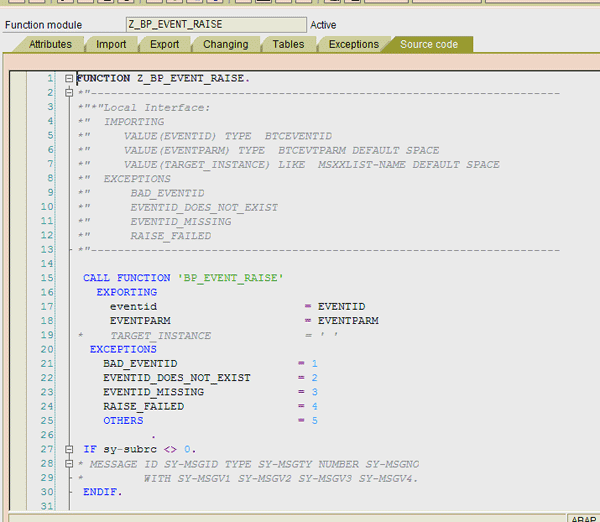Collapse the FUNCTION block at line 1
This screenshot has width=600, height=522.
coord(68,78)
